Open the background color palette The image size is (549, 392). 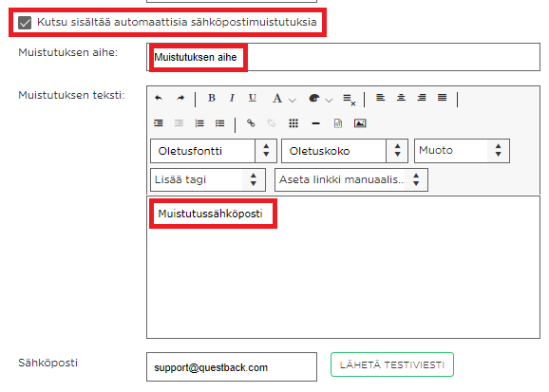pos(320,99)
